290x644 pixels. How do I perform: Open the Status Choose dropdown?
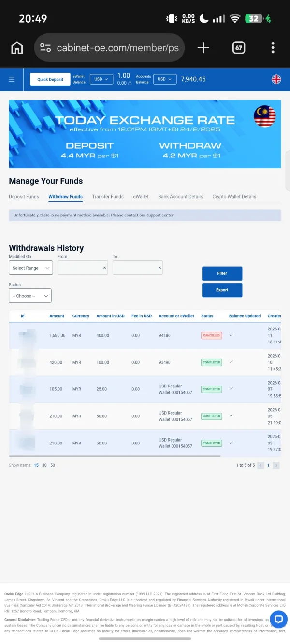pos(30,296)
